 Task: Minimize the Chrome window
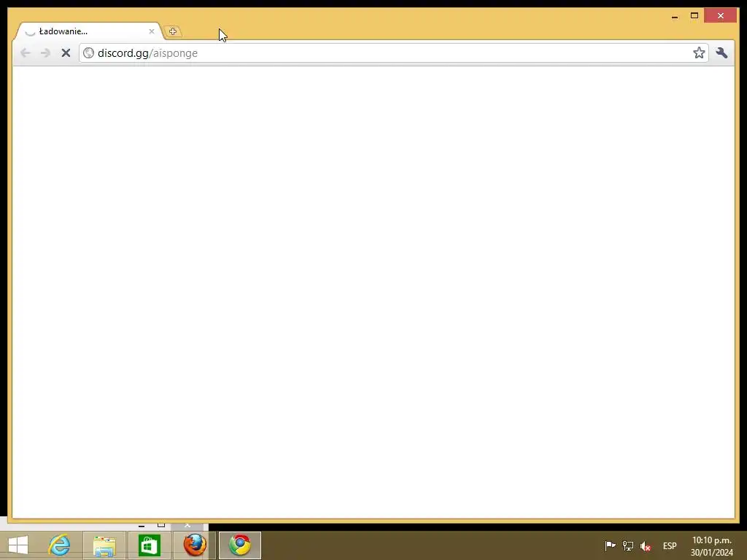(x=675, y=16)
